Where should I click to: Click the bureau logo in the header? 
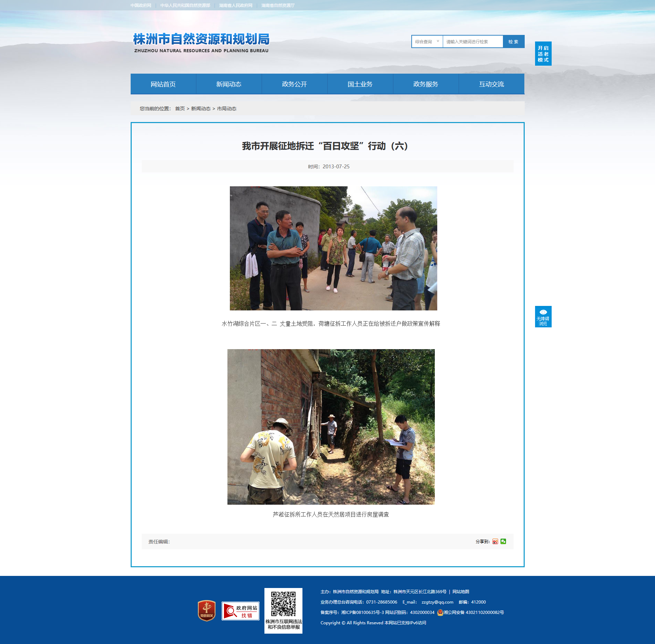[x=201, y=43]
